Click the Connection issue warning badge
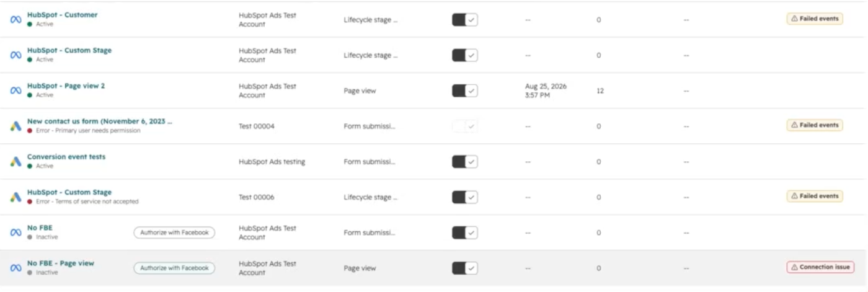Viewport: 868px width, 292px height. tap(820, 267)
